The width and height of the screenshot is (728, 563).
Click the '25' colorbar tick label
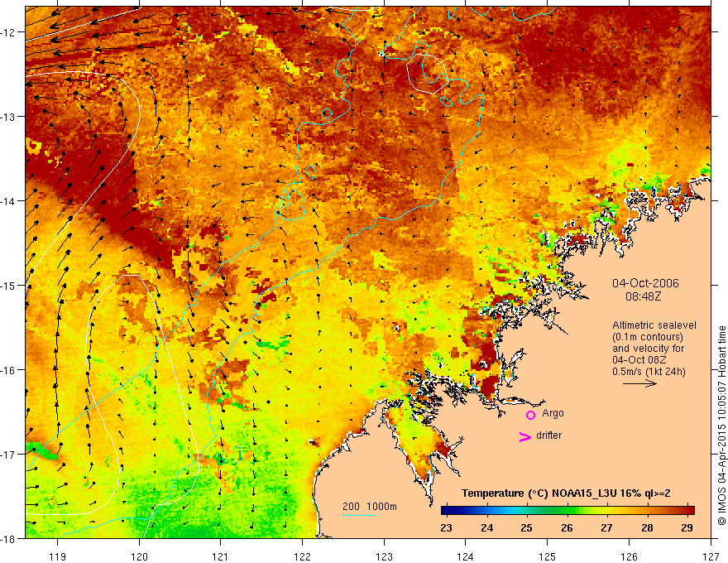pyautogui.click(x=526, y=527)
